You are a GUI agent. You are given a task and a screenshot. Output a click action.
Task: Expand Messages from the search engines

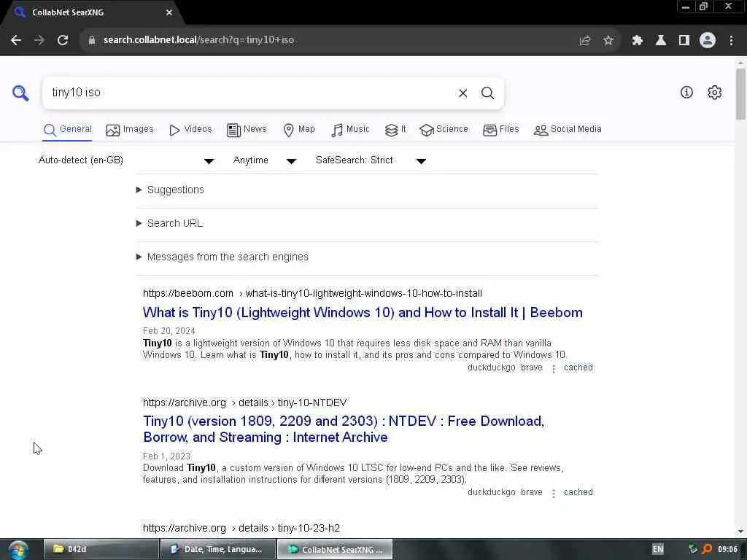(x=222, y=257)
